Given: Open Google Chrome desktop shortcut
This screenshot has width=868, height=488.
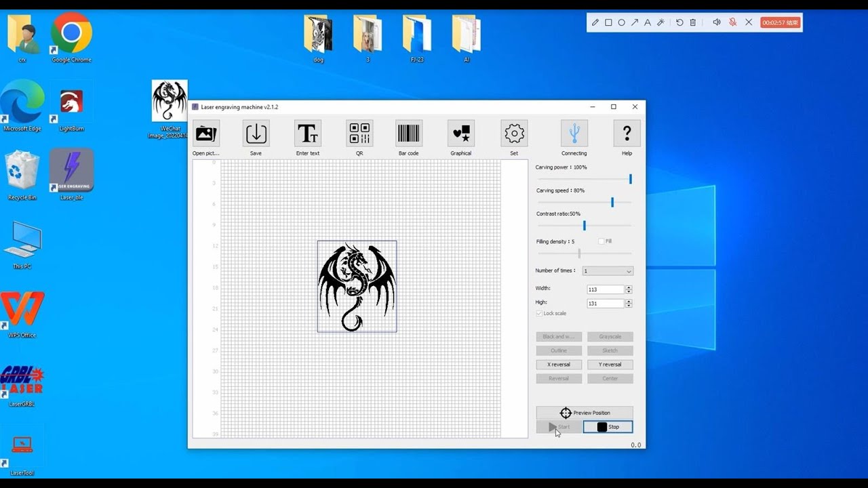Looking at the screenshot, I should (x=71, y=39).
